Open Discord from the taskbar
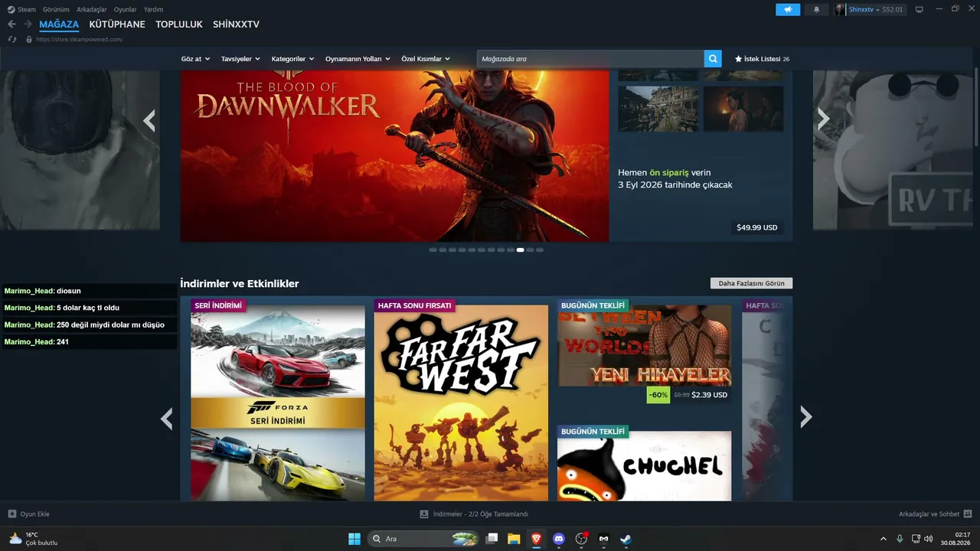Image resolution: width=980 pixels, height=551 pixels. click(559, 539)
